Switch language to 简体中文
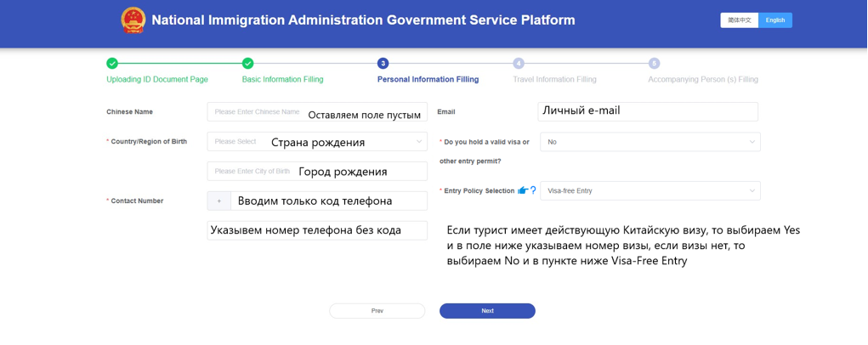 (x=739, y=20)
